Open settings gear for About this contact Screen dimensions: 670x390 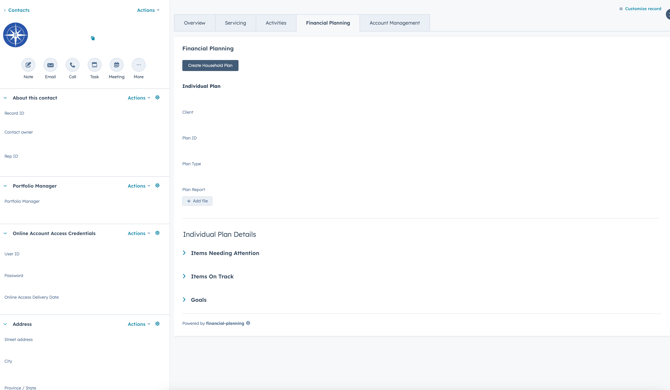click(157, 97)
